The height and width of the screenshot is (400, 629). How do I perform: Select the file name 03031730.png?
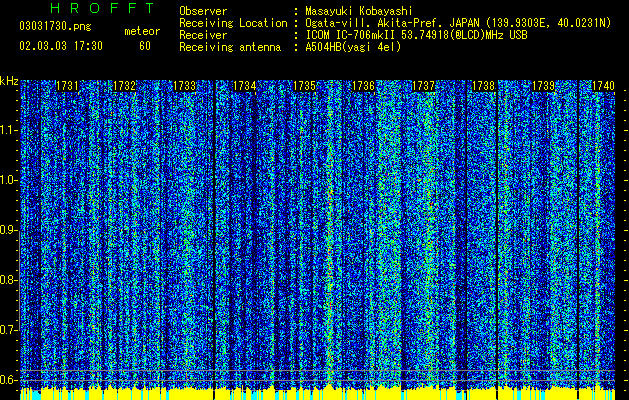[x=55, y=27]
